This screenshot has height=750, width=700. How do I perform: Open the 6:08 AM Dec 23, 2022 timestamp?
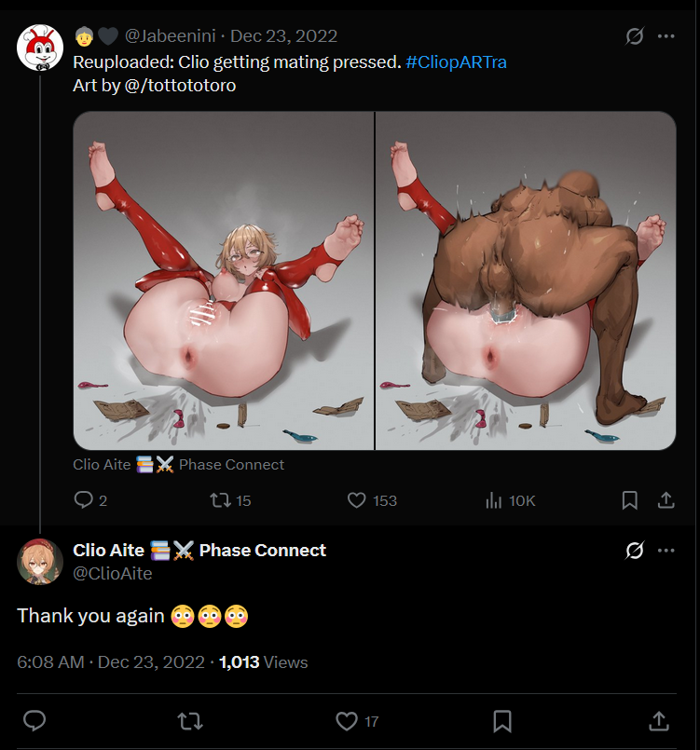tap(111, 662)
